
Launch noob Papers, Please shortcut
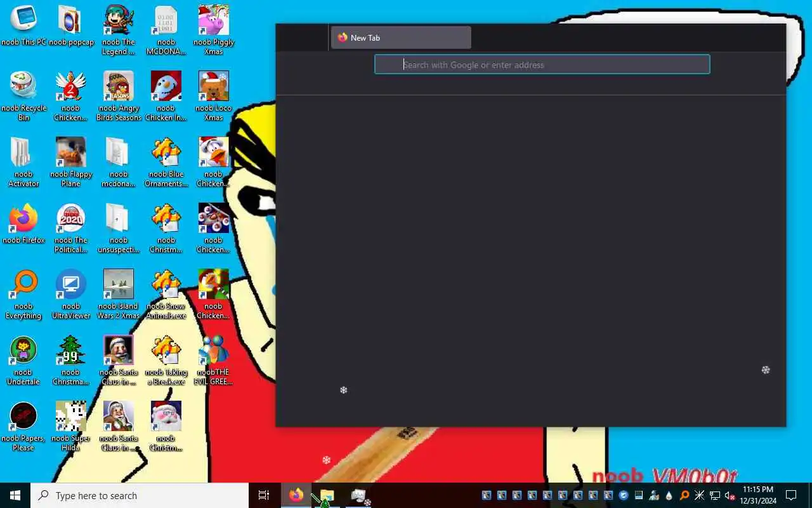pyautogui.click(x=23, y=427)
